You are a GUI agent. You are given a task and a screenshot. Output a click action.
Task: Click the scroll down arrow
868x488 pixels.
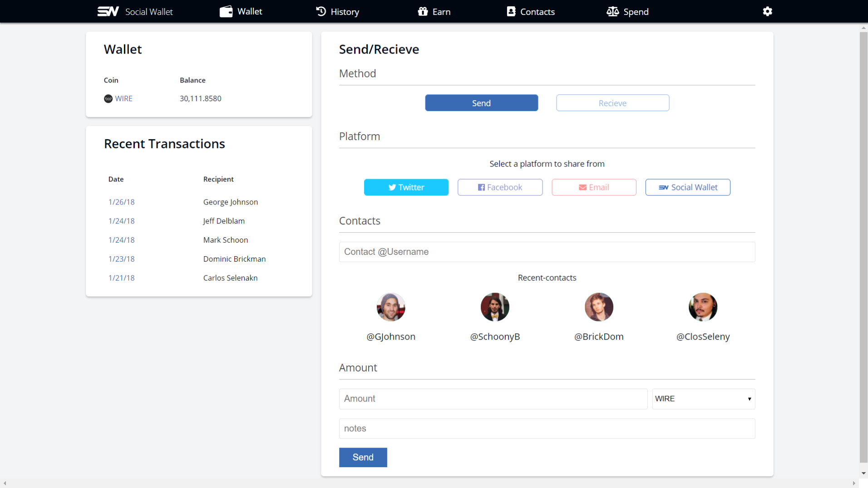[x=863, y=473]
